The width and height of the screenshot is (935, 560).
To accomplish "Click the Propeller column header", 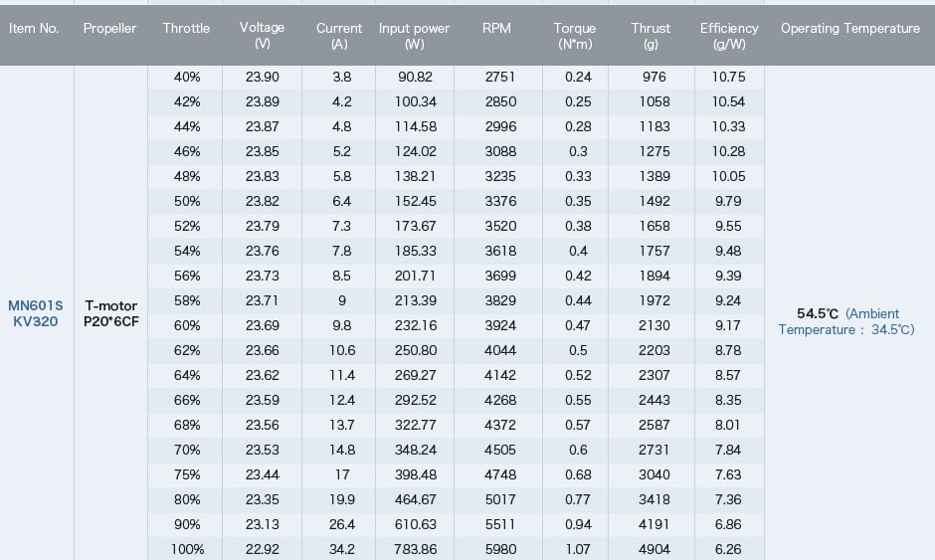I will click(x=109, y=28).
